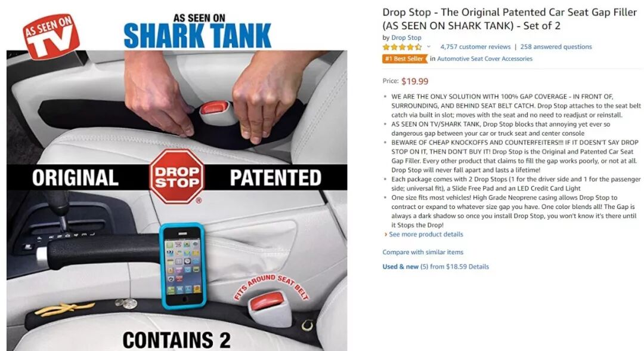Click the star rating icons
Screen dimensions: 644x351
[x=402, y=47]
